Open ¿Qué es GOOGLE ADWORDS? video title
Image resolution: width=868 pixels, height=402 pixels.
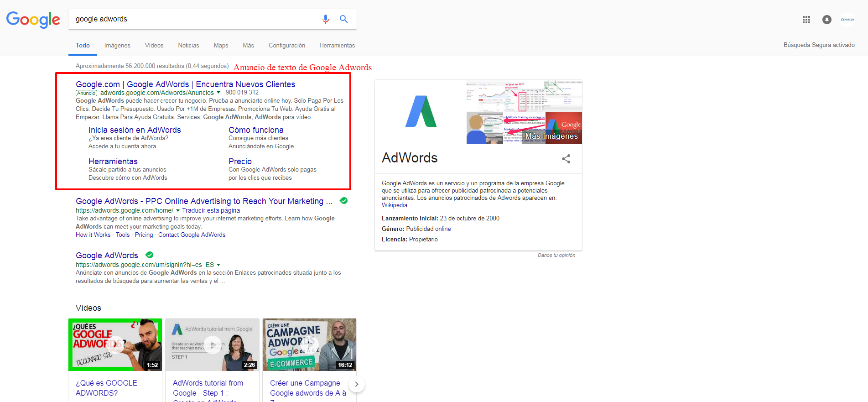[x=106, y=388]
